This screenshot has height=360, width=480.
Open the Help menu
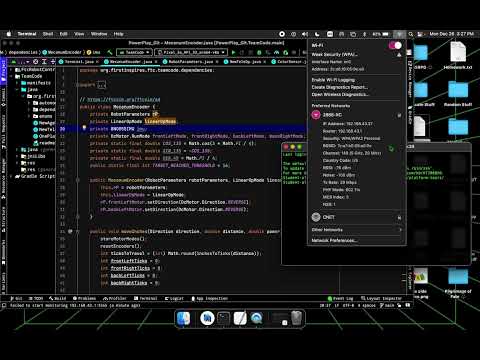pyautogui.click(x=118, y=34)
